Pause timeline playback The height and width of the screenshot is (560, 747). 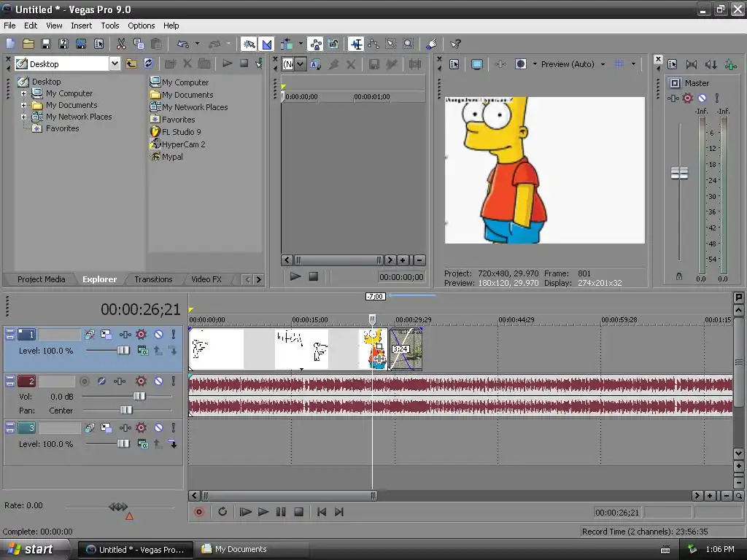(x=281, y=512)
